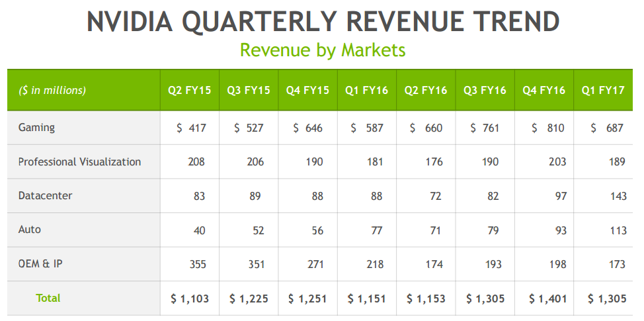Select OEM & IP value 218
644x321 pixels.
(x=376, y=264)
